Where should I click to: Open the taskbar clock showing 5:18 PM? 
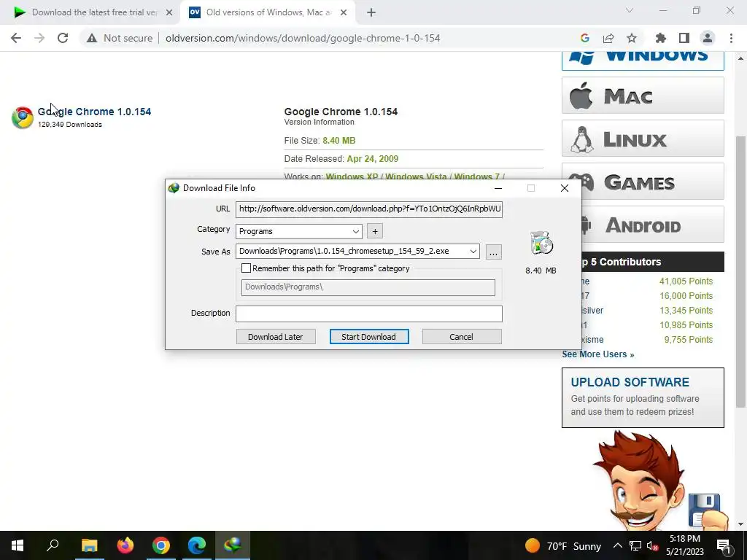click(x=685, y=545)
